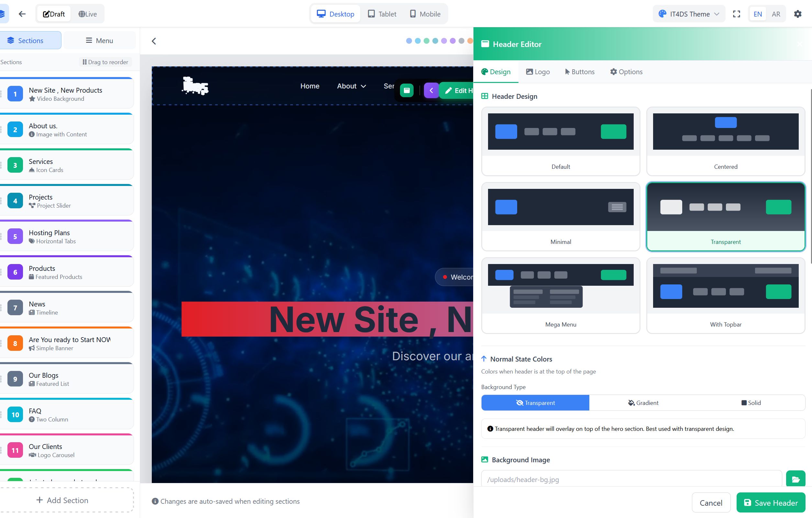Select the Centered header design thumbnail

[725, 141]
